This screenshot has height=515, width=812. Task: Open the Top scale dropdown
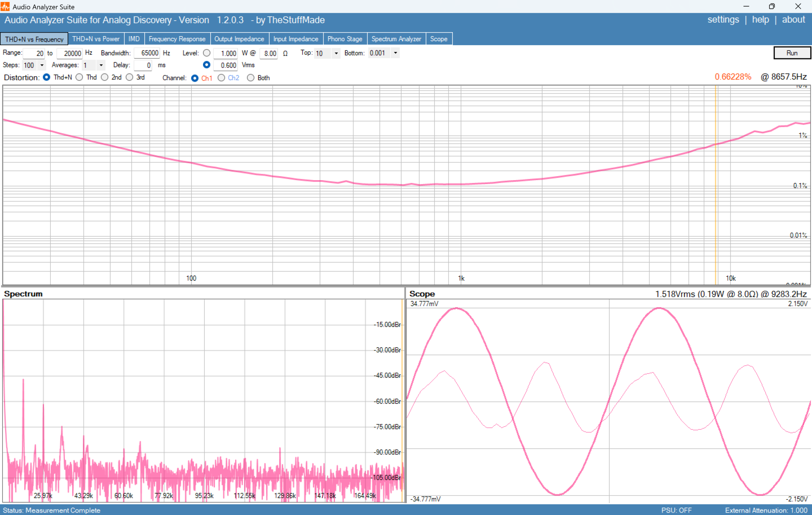pyautogui.click(x=336, y=53)
